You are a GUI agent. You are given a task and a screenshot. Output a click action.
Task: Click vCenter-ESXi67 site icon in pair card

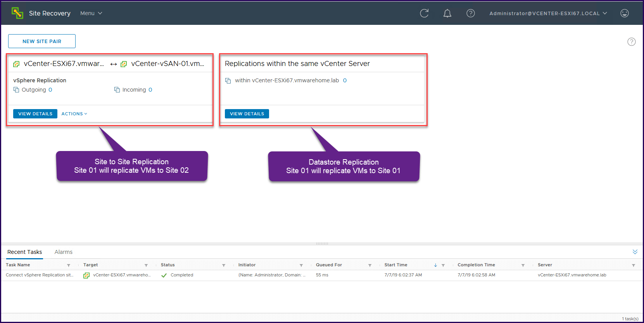[16, 64]
